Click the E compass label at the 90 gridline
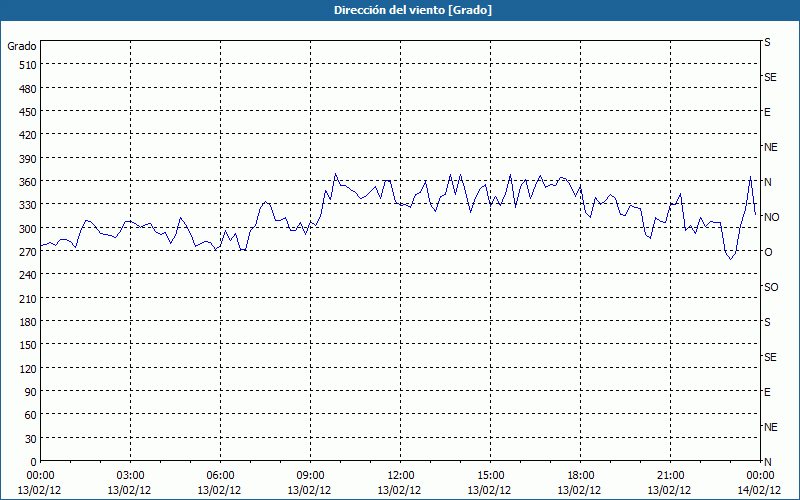The width and height of the screenshot is (800, 500). (767, 392)
